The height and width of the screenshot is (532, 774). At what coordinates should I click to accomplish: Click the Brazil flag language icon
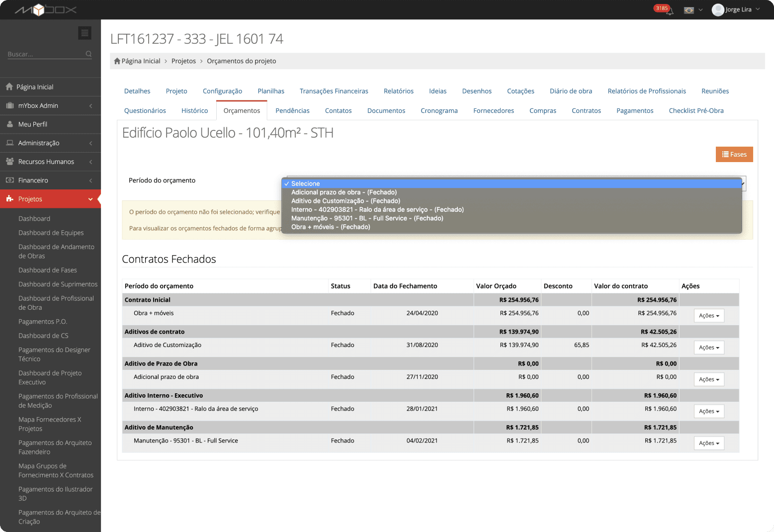point(689,10)
